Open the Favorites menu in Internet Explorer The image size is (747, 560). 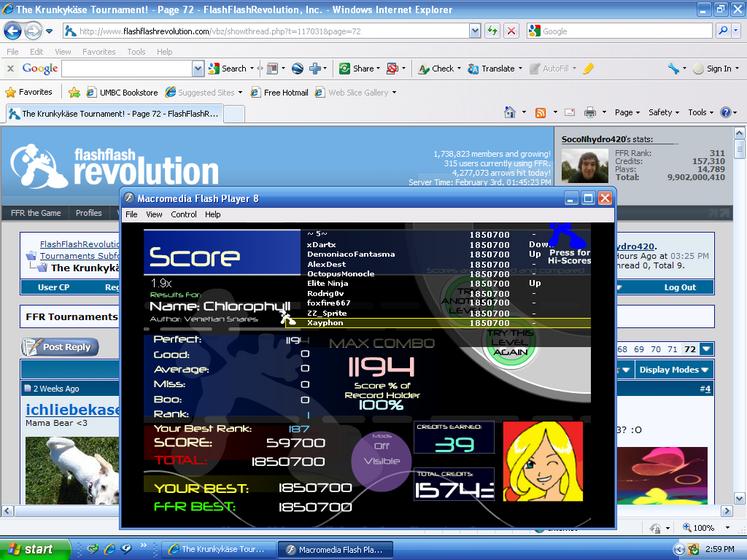coord(99,51)
